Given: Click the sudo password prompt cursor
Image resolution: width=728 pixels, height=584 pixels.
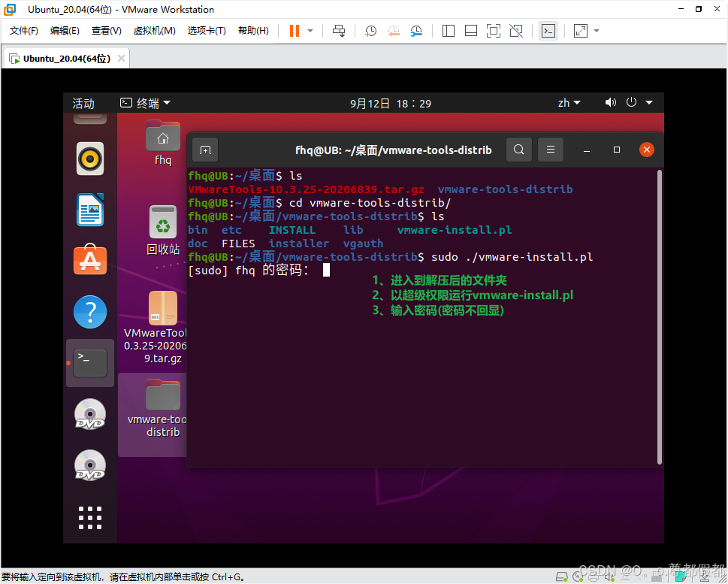Looking at the screenshot, I should pos(326,270).
